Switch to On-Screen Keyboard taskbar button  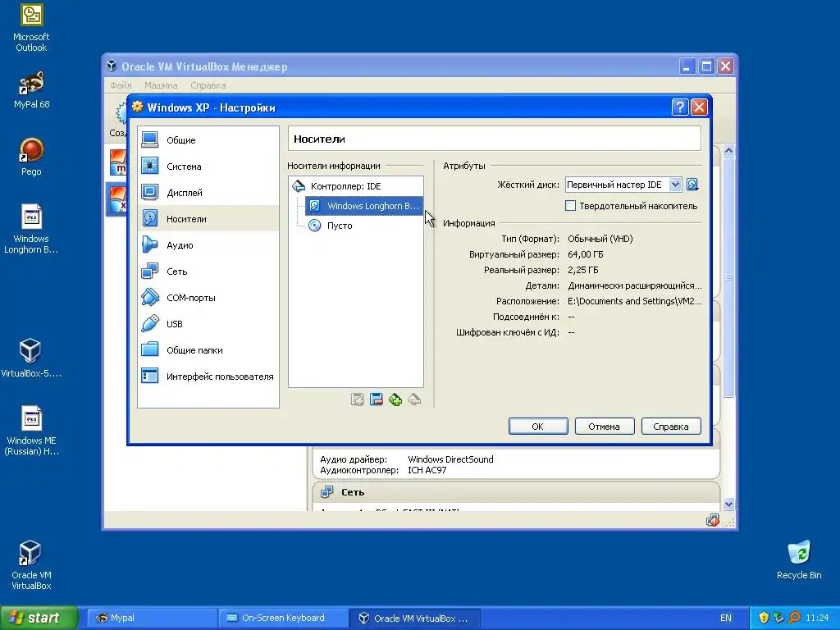(x=283, y=618)
